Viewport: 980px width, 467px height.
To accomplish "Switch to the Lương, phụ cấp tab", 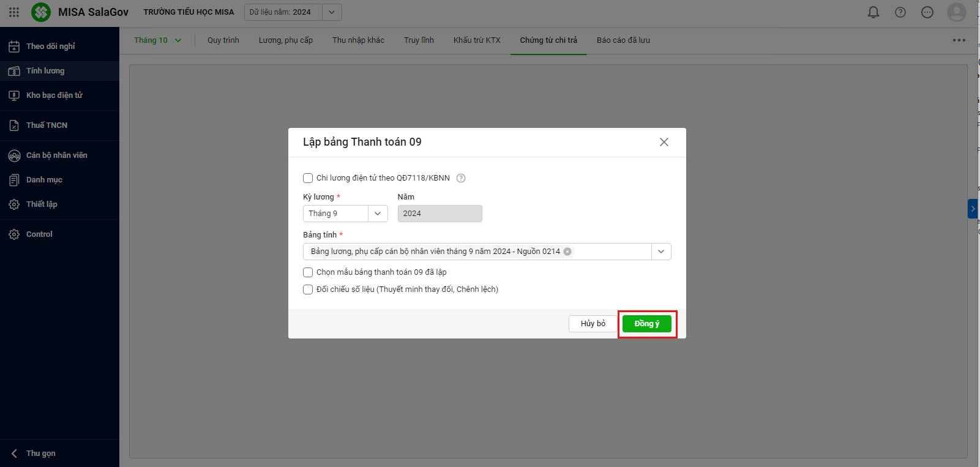I will (285, 40).
